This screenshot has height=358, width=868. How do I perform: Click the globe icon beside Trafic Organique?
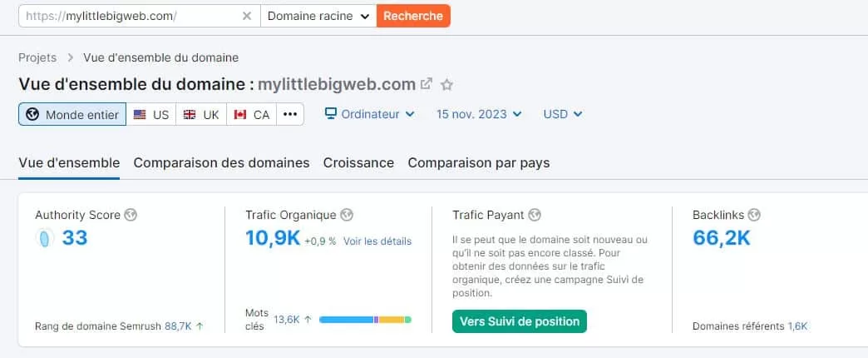[347, 215]
